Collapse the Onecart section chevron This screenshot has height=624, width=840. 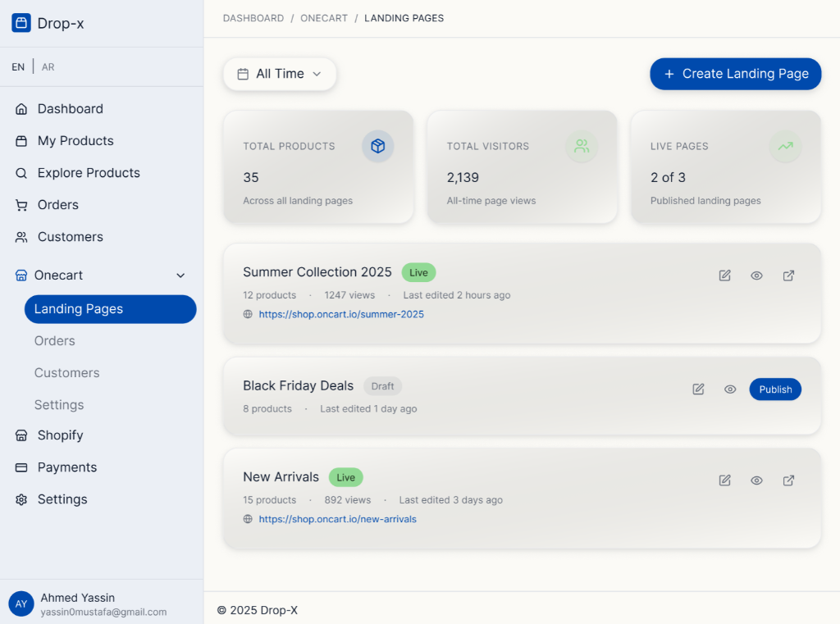pos(180,276)
